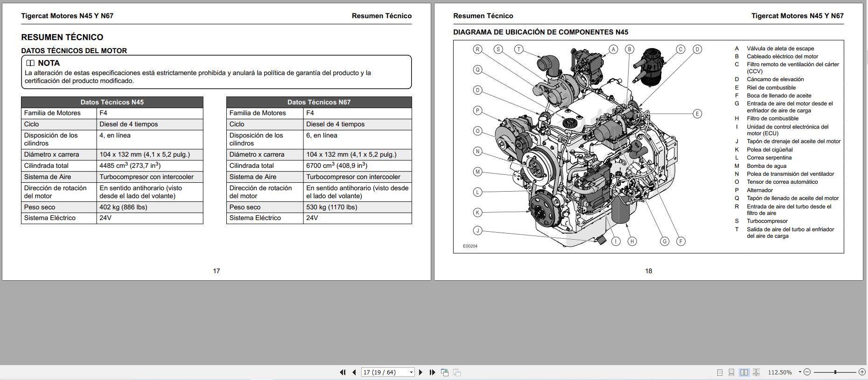868x380 pixels.
Task: Select the '6700 cm3 (408,9 in3)' cell
Action: (357, 166)
